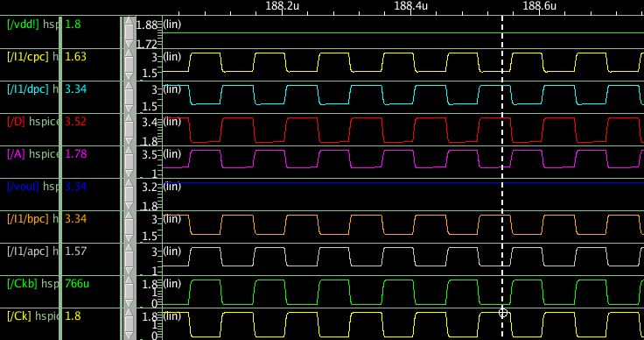Viewport: 644px width, 340px height.
Task: Click the down arrow of the /Ckb row scrollbar
Action: 129,304
